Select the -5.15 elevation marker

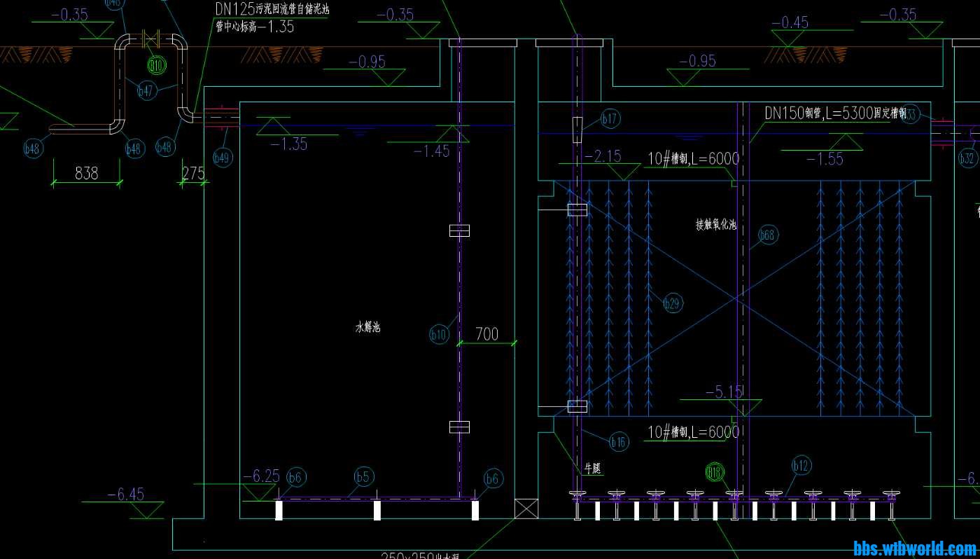pos(724,392)
